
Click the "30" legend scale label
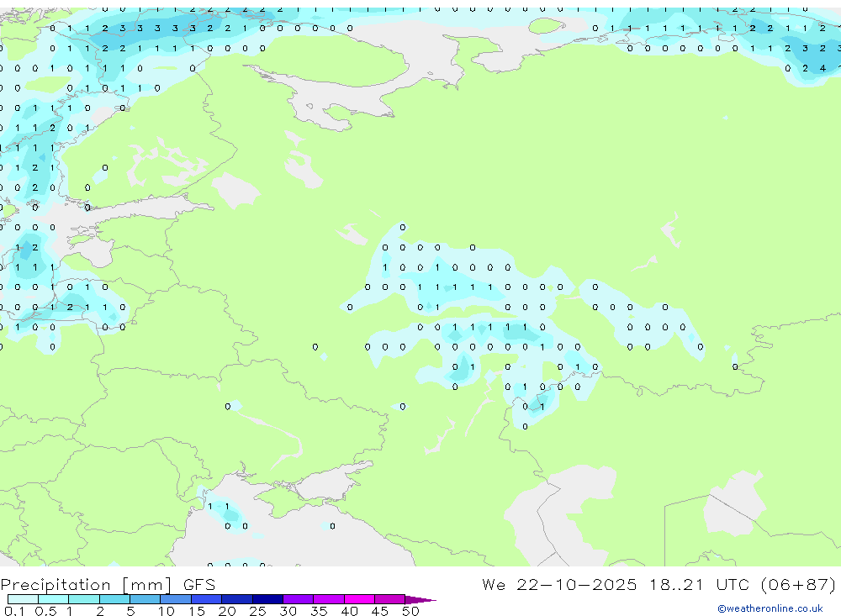[x=288, y=611]
